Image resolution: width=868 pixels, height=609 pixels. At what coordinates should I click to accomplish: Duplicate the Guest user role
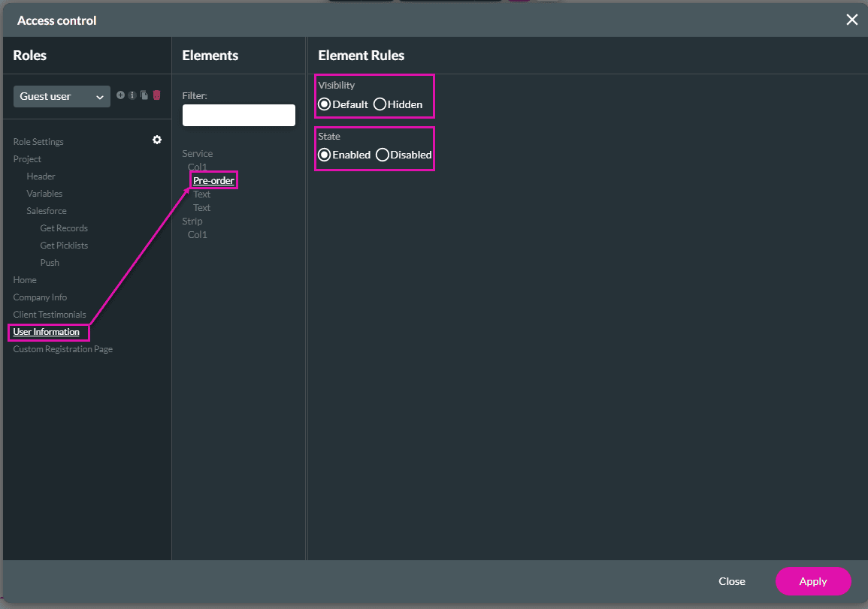click(144, 95)
